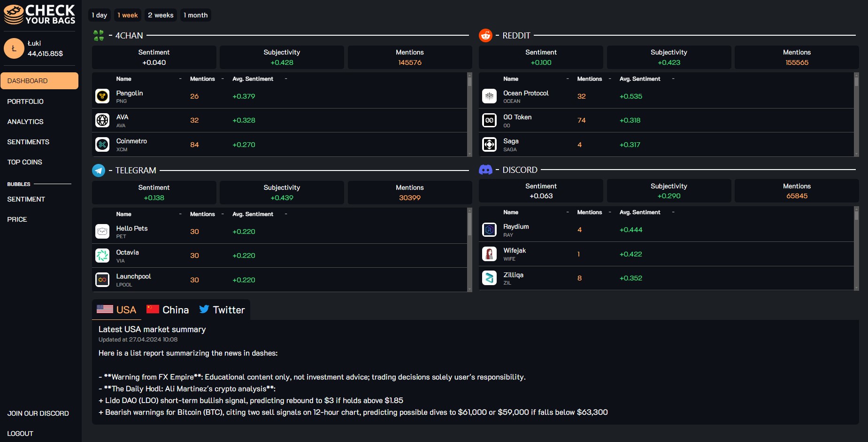
Task: Sort 4chan table by Mentions
Action: [x=202, y=79]
